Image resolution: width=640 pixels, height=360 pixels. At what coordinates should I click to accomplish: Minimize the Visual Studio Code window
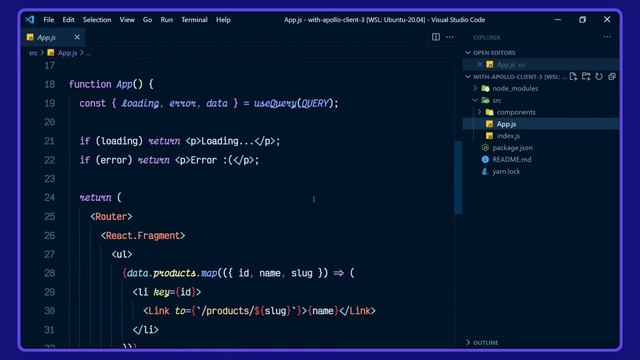[558, 20]
